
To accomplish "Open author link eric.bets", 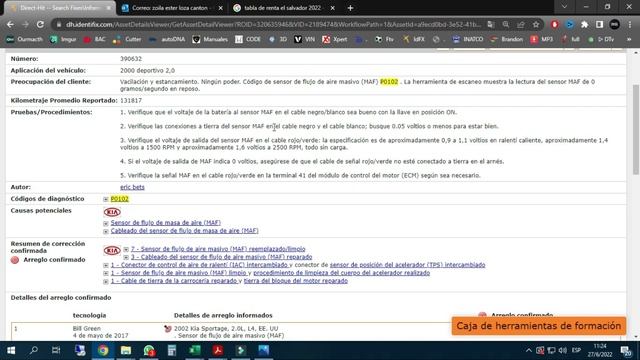I will [132, 187].
